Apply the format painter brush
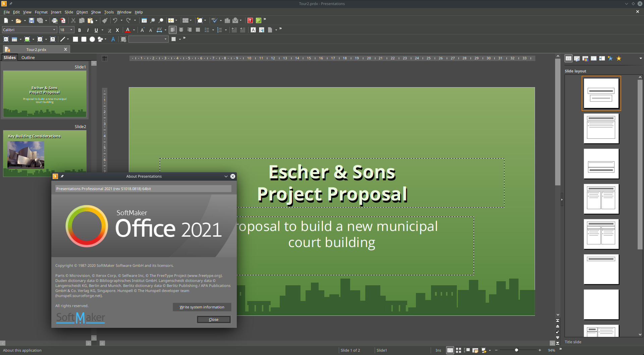Screen dimensions: 644x355 [x=105, y=20]
